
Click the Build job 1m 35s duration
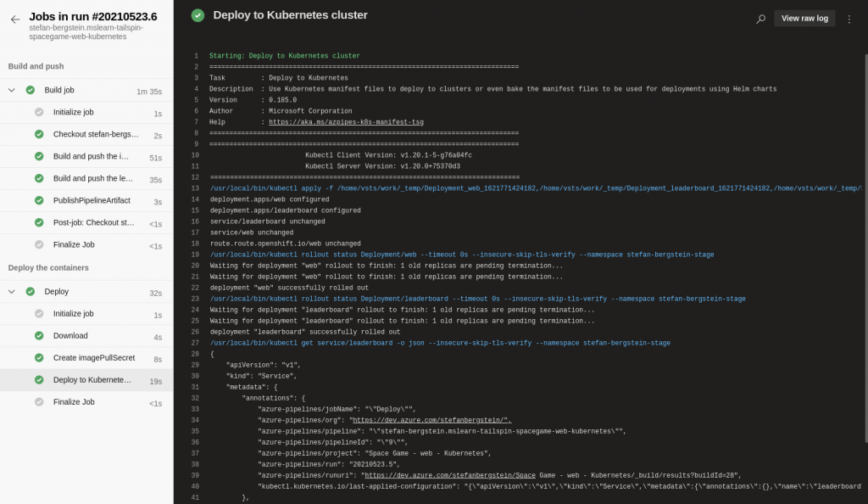pos(149,92)
